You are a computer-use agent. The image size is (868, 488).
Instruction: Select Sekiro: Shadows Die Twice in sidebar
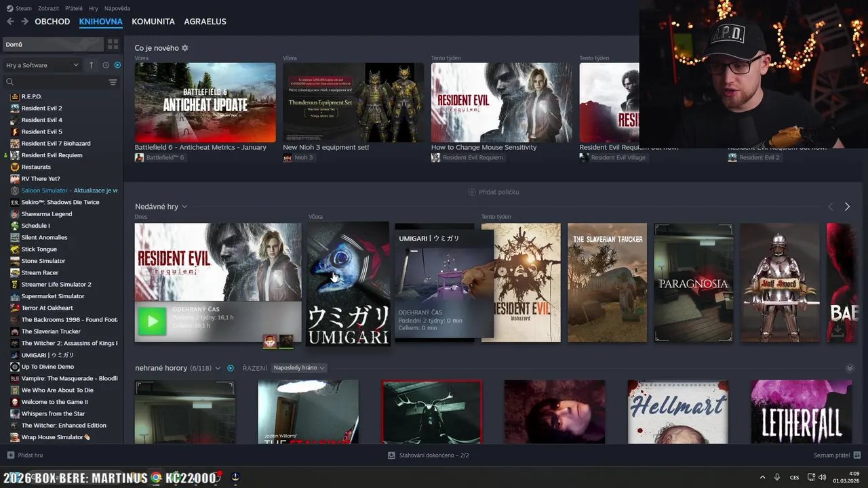pyautogui.click(x=61, y=202)
